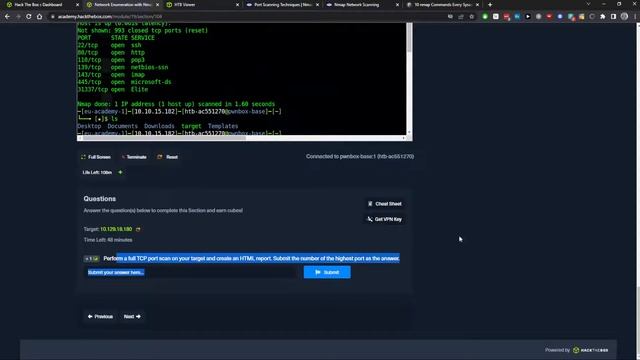Click the target IP address 10.129.18.180

click(116, 229)
